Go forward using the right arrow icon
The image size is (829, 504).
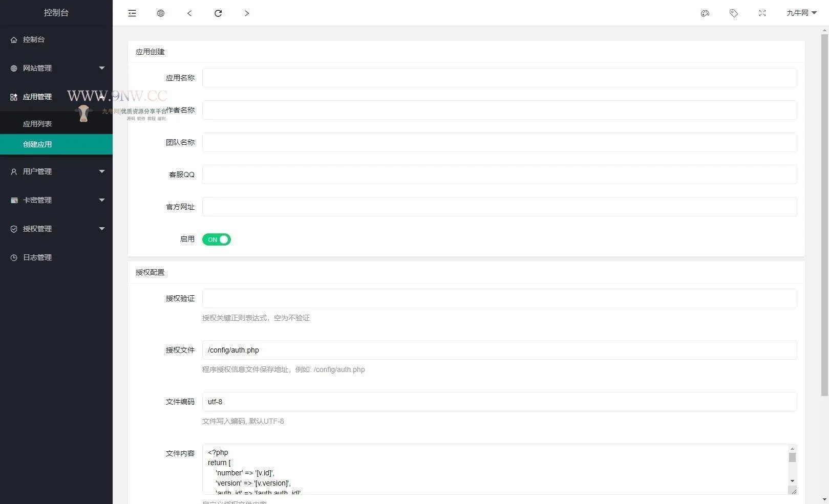pos(247,13)
